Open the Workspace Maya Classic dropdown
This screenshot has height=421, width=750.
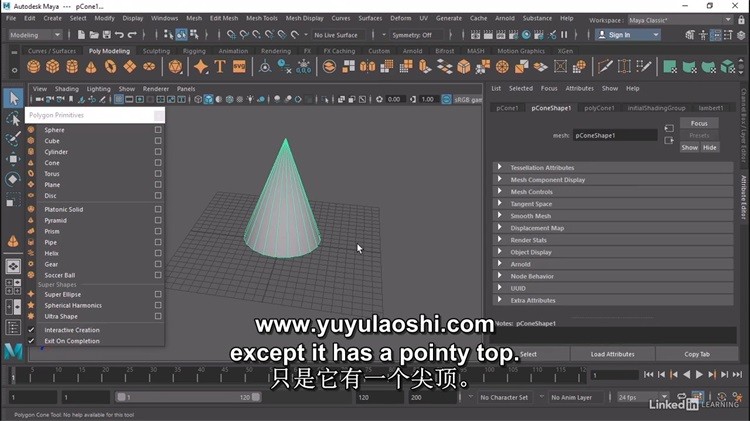point(680,20)
